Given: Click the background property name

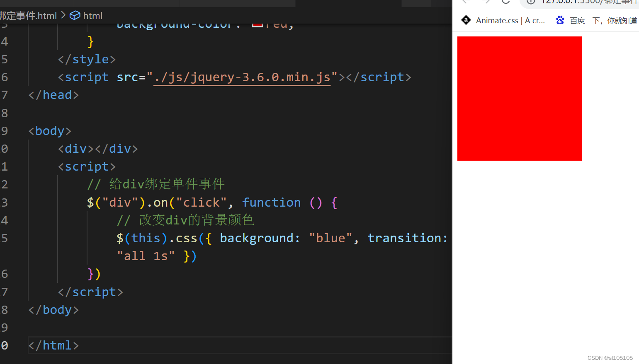Looking at the screenshot, I should tap(257, 238).
